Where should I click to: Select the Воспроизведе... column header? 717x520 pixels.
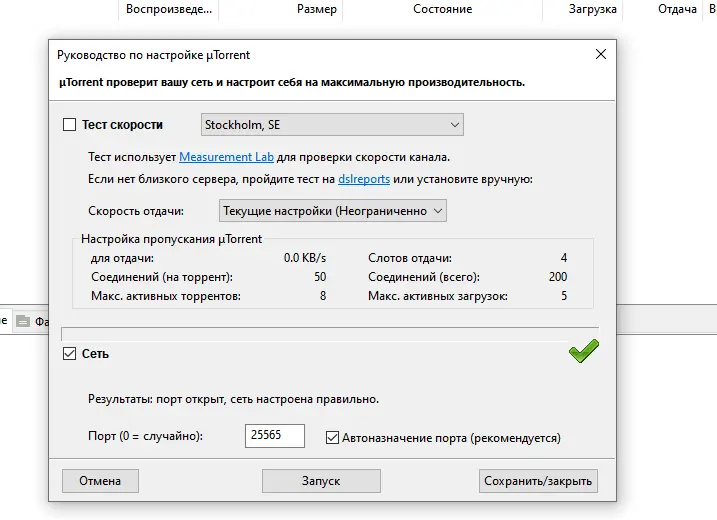click(x=168, y=9)
